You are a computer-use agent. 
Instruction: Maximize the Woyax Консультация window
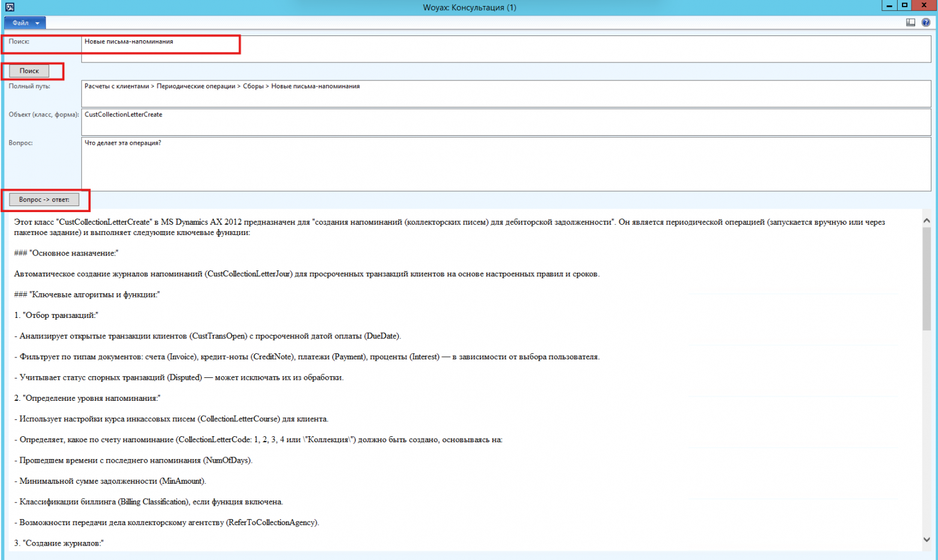point(904,5)
